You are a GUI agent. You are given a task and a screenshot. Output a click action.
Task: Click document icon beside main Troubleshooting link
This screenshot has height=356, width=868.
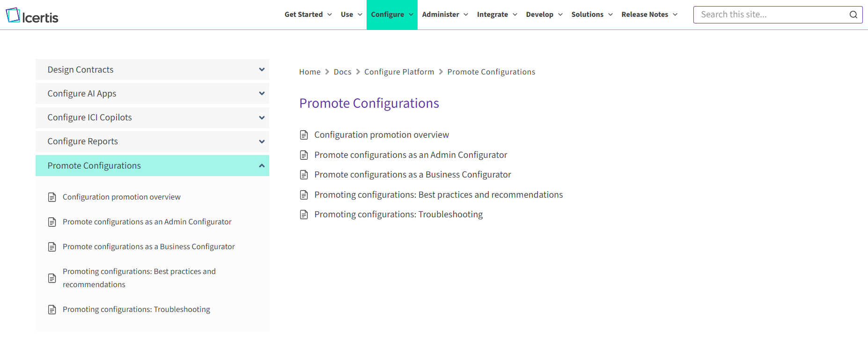(304, 215)
